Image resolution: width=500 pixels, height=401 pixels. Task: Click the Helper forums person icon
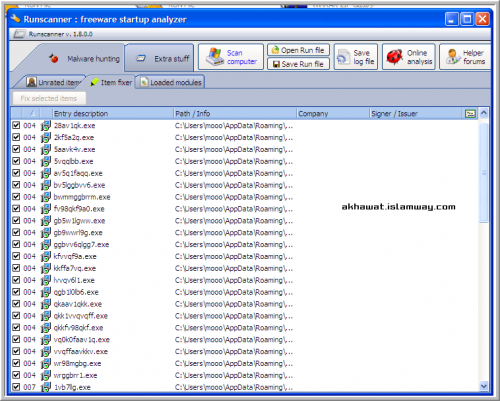coord(453,57)
